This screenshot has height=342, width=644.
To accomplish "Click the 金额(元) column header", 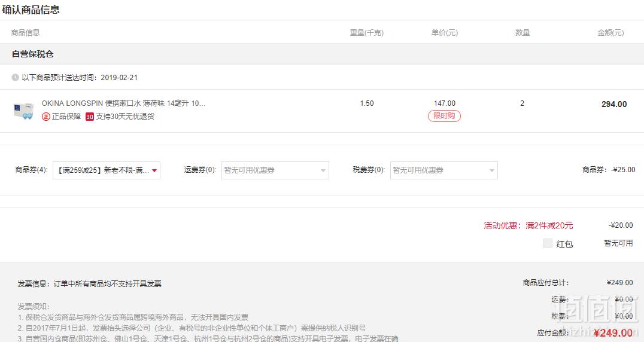I will coord(610,33).
